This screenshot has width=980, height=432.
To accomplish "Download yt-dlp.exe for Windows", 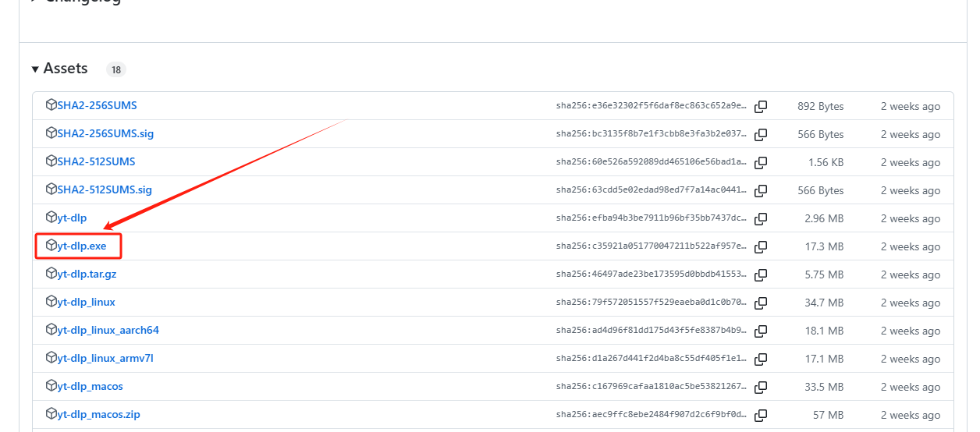I will point(82,246).
